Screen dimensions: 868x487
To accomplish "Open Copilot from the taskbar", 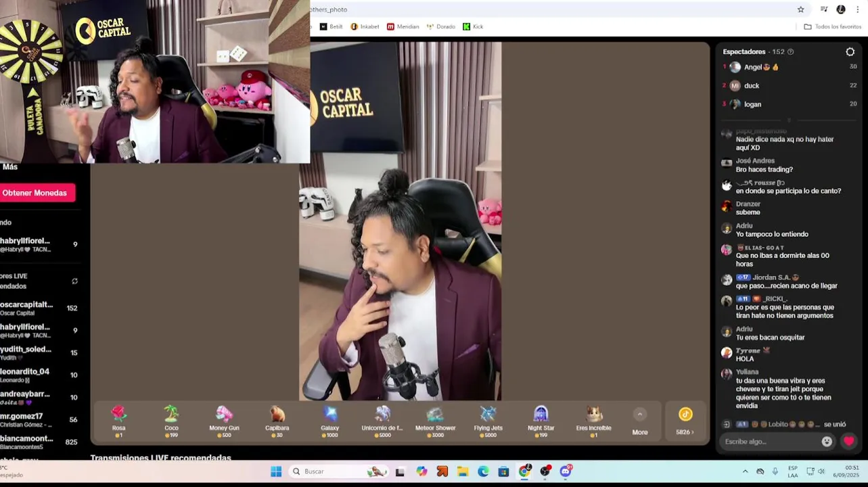I will (421, 471).
